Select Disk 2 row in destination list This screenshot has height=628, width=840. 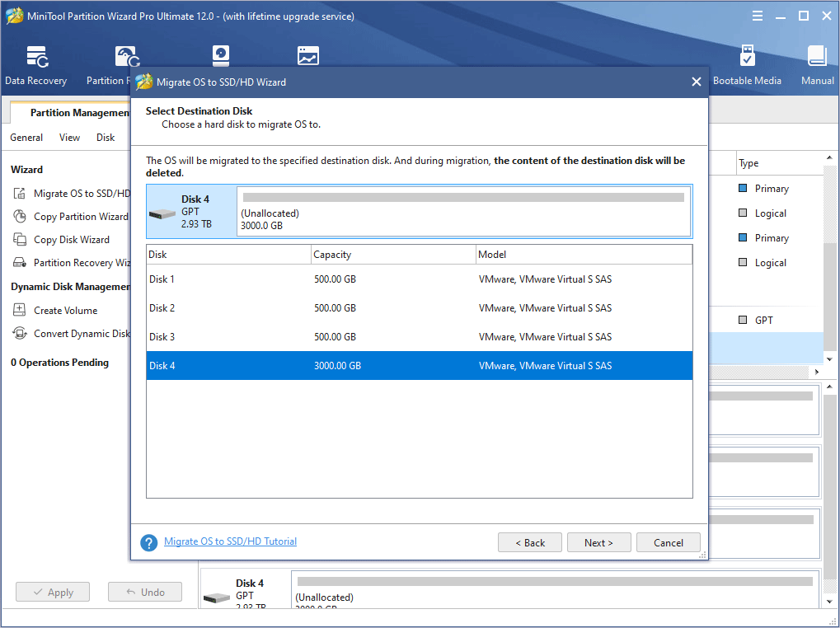click(x=420, y=308)
